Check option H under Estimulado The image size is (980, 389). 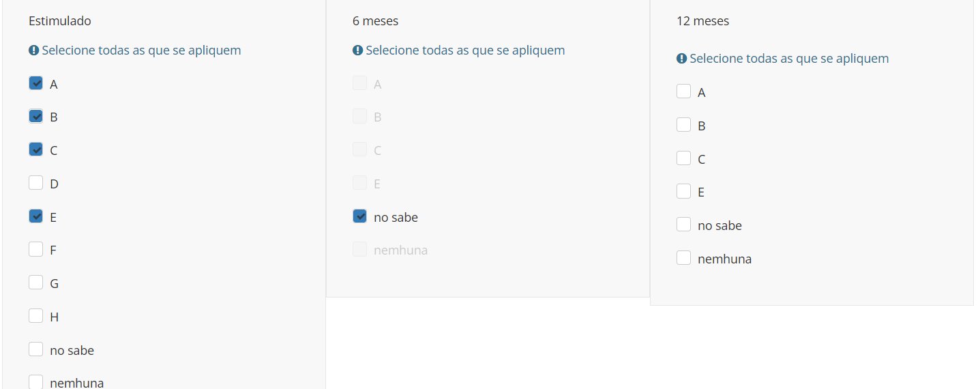click(x=36, y=316)
